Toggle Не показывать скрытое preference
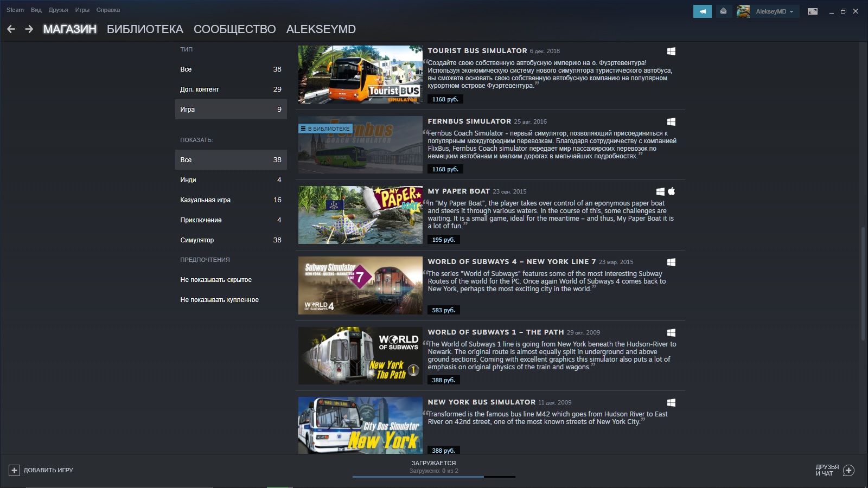 [x=231, y=280]
